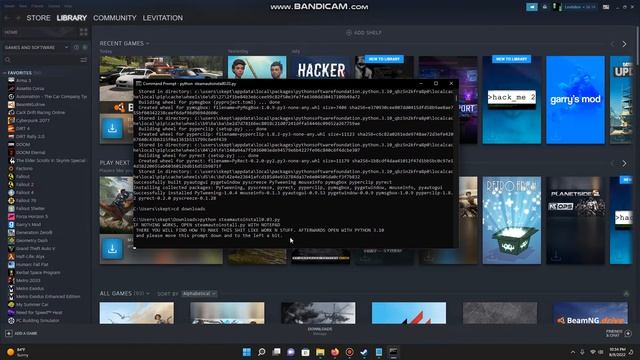The width and height of the screenshot is (640, 360).
Task: Focus the library search field
Action: (x=41, y=60)
